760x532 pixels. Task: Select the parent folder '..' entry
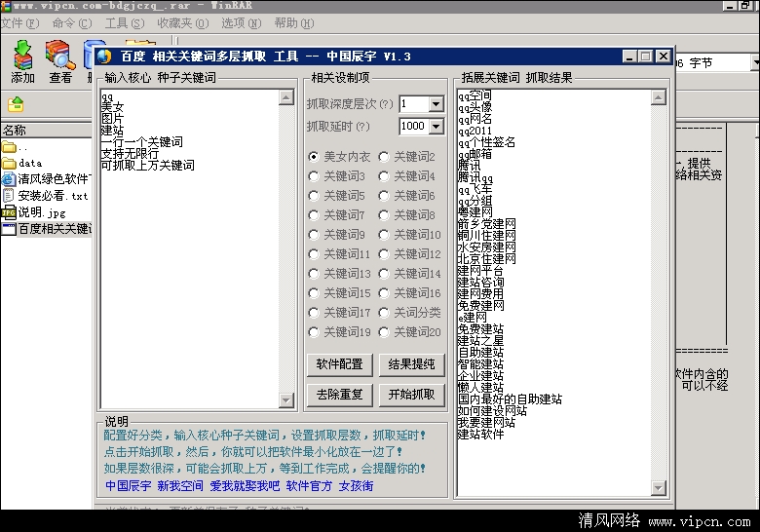pos(15,147)
